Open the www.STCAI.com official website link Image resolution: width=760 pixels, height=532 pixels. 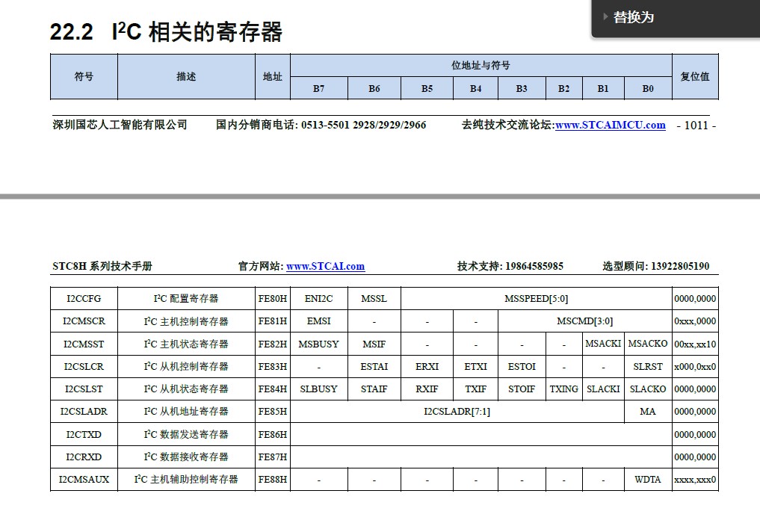point(325,266)
